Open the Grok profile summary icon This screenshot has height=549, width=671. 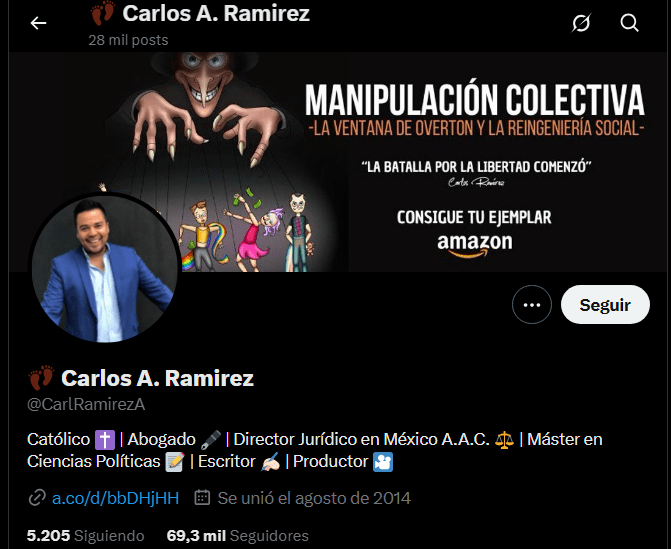pyautogui.click(x=581, y=23)
